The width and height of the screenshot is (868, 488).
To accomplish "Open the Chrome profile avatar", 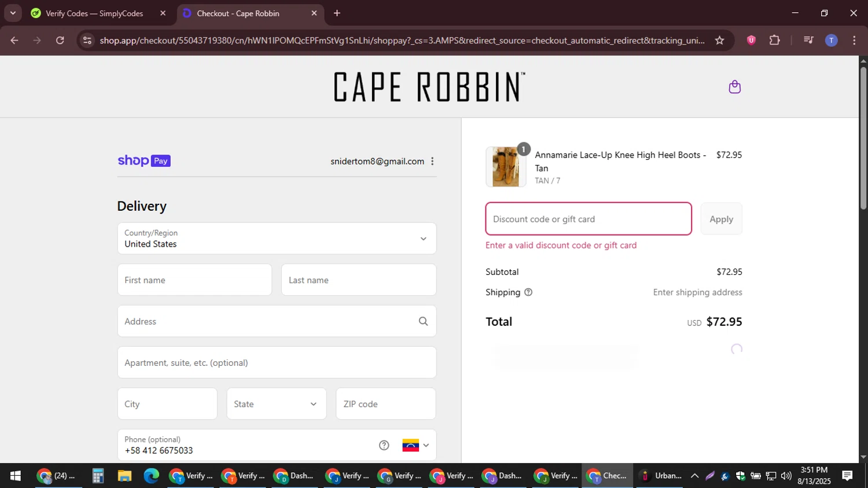I will 831,41.
